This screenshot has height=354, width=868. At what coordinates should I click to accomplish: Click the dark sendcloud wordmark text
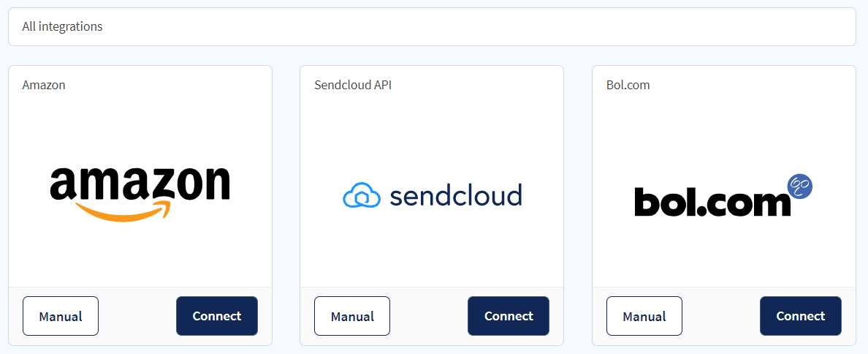click(456, 195)
